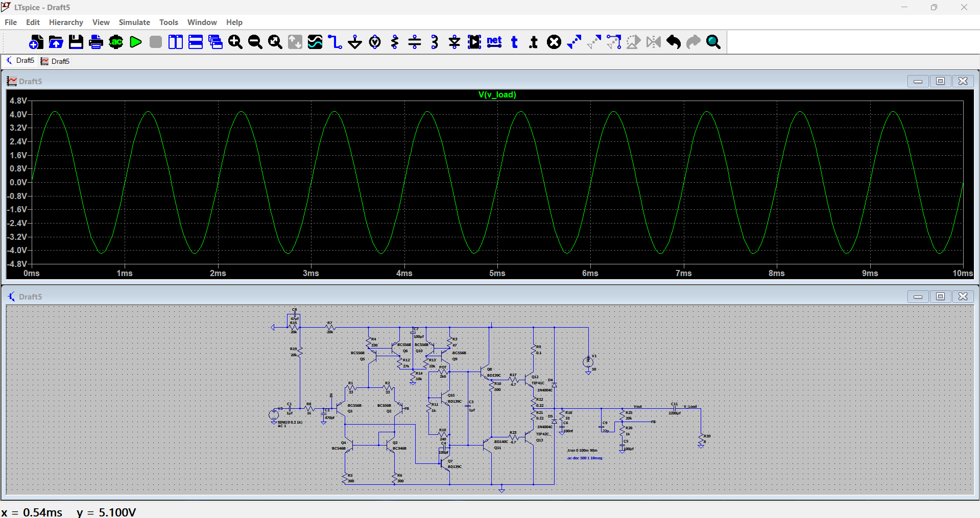Open Configure Analysis (.ac) toolbar icon
This screenshot has width=980, height=518.
[116, 42]
